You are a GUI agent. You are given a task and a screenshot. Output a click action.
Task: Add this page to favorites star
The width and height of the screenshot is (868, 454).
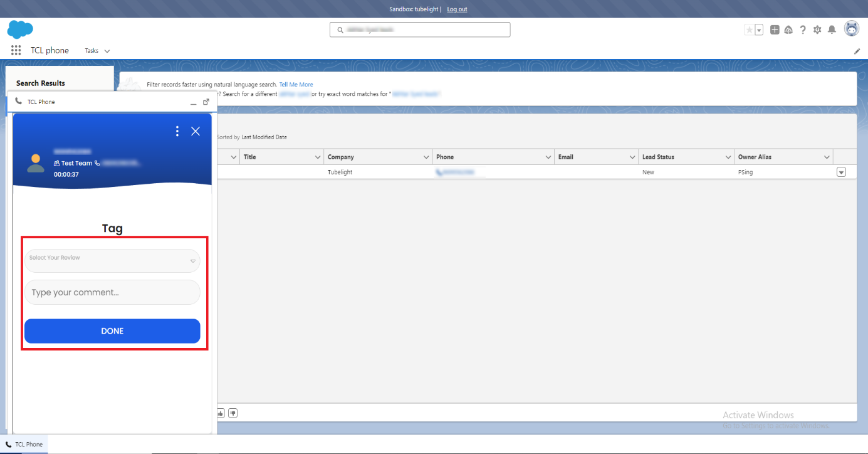[749, 29]
